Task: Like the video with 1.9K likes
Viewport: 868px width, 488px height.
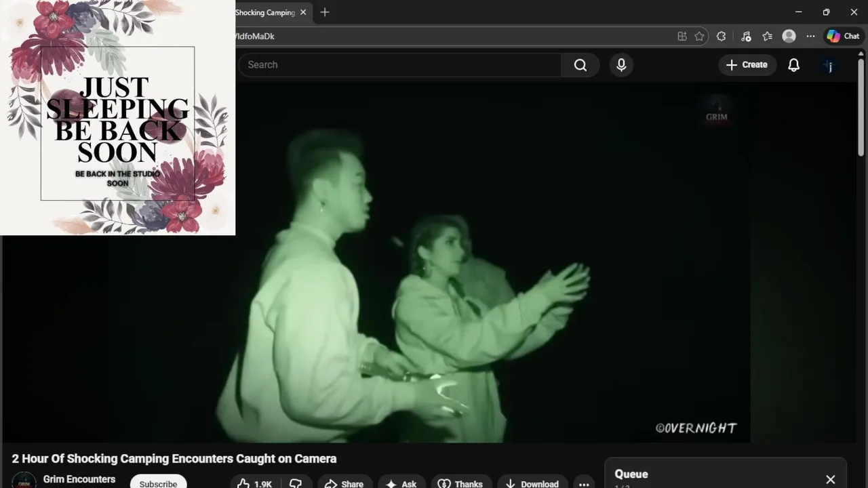Action: [x=254, y=483]
